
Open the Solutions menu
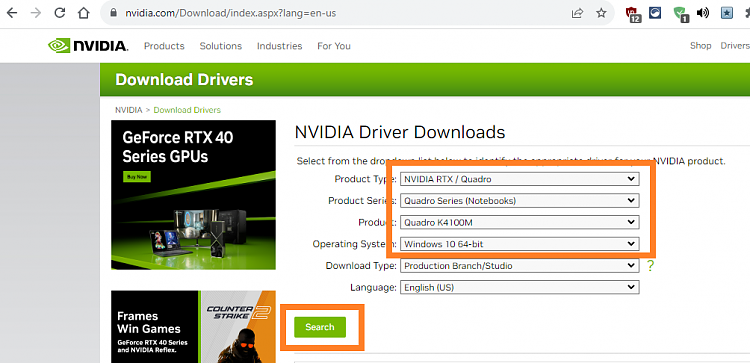coord(221,46)
